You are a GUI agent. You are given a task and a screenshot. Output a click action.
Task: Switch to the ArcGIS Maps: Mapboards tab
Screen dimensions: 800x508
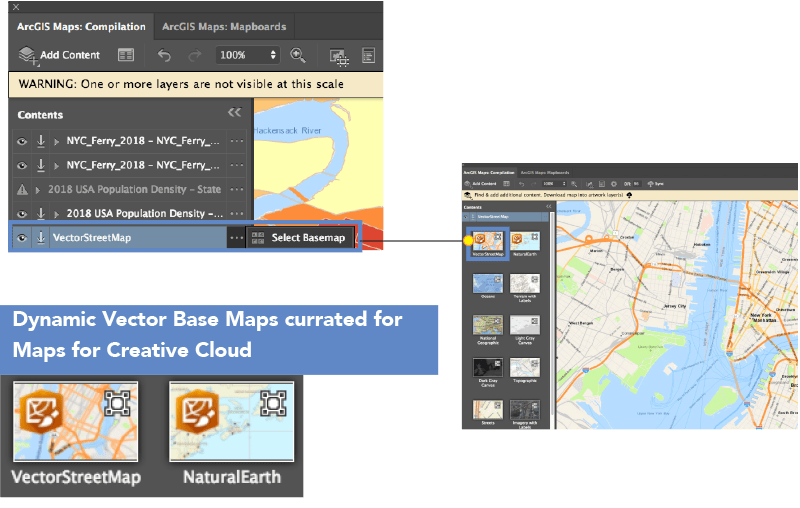(224, 27)
